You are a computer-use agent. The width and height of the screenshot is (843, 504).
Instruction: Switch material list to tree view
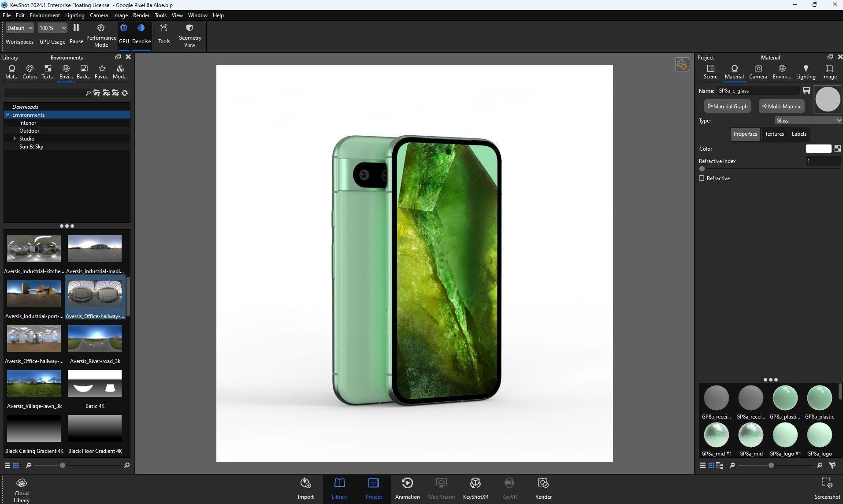click(720, 465)
